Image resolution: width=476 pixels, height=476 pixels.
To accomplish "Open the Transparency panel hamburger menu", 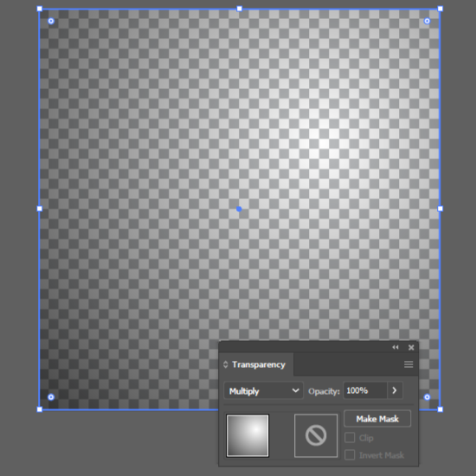I will point(408,364).
